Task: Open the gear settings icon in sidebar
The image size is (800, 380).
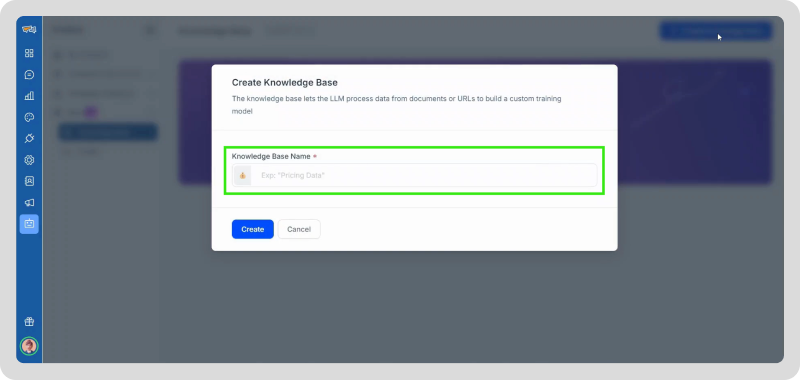Action: (29, 160)
